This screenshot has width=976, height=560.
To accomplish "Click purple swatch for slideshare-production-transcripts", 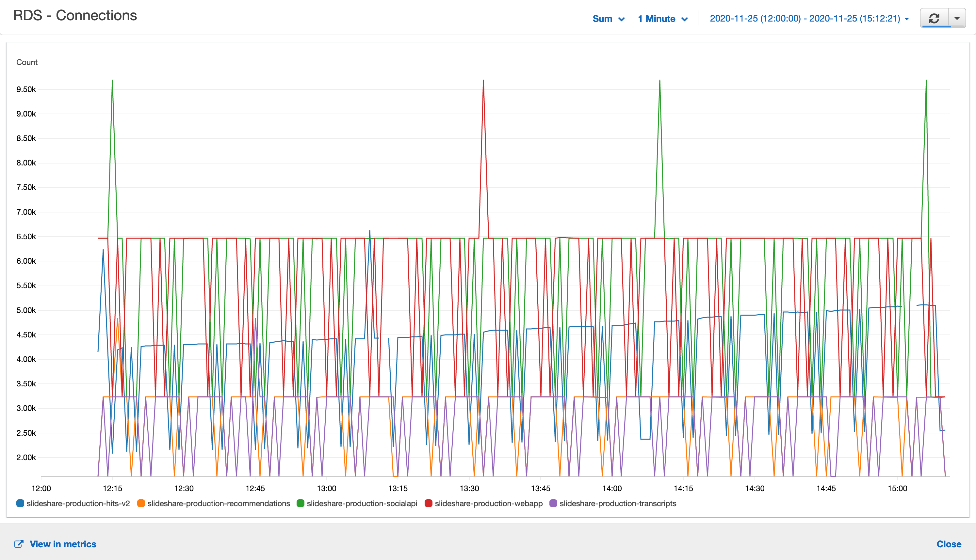I will 553,503.
